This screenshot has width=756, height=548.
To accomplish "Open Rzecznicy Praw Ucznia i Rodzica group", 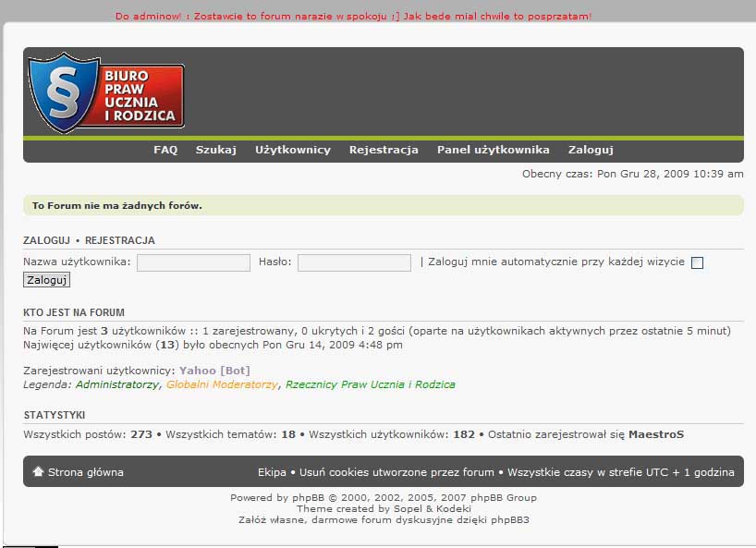I will click(x=371, y=384).
